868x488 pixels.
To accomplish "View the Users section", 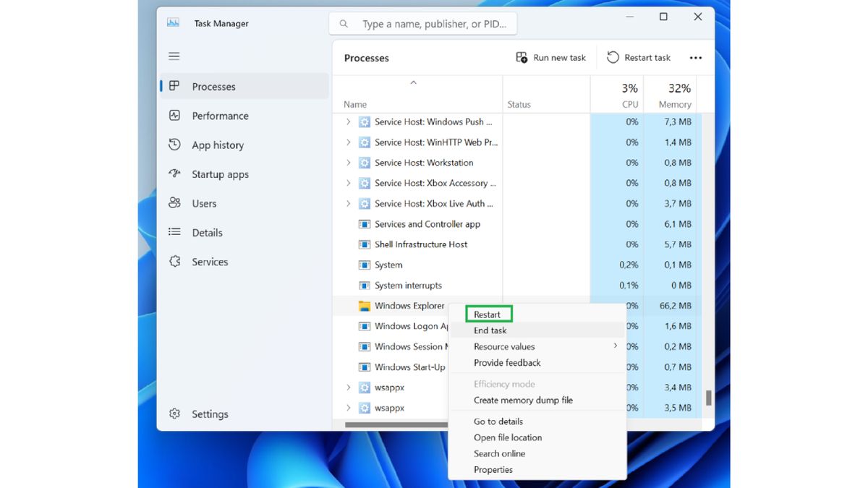I will [x=204, y=203].
